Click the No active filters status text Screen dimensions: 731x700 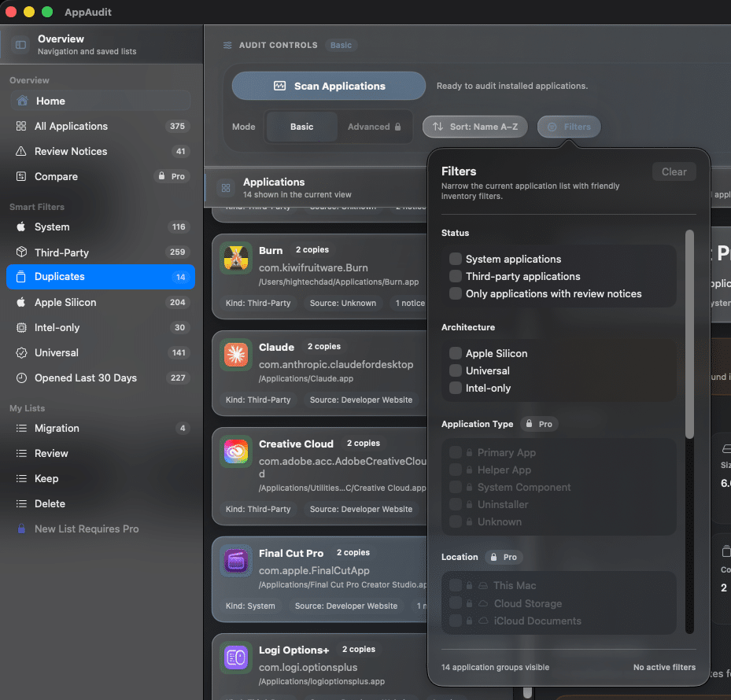pyautogui.click(x=664, y=668)
